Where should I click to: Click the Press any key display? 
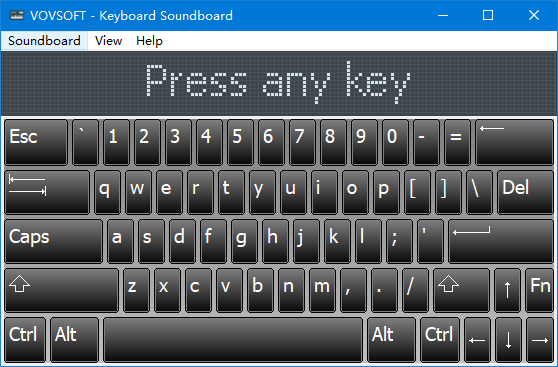pyautogui.click(x=279, y=84)
